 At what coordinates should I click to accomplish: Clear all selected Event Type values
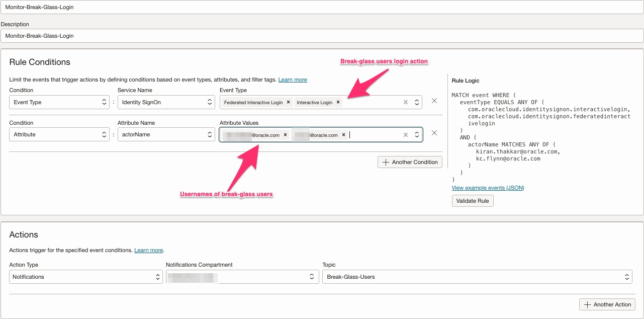pos(406,102)
